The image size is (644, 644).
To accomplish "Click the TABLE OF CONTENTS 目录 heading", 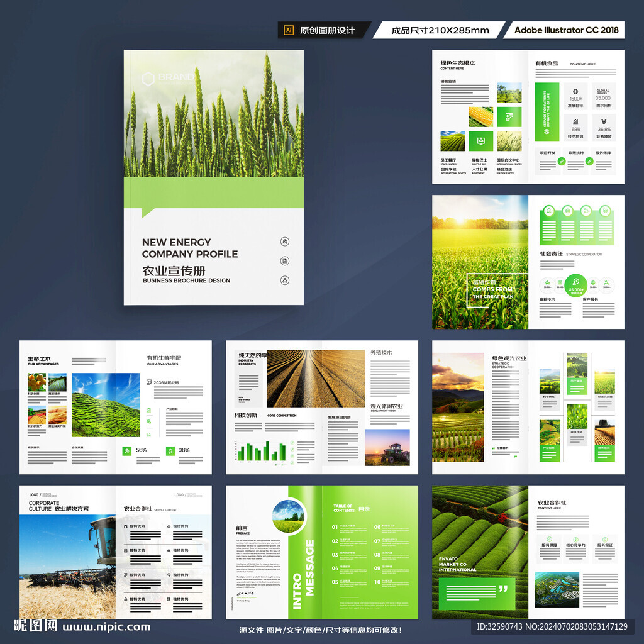I will pos(352,508).
